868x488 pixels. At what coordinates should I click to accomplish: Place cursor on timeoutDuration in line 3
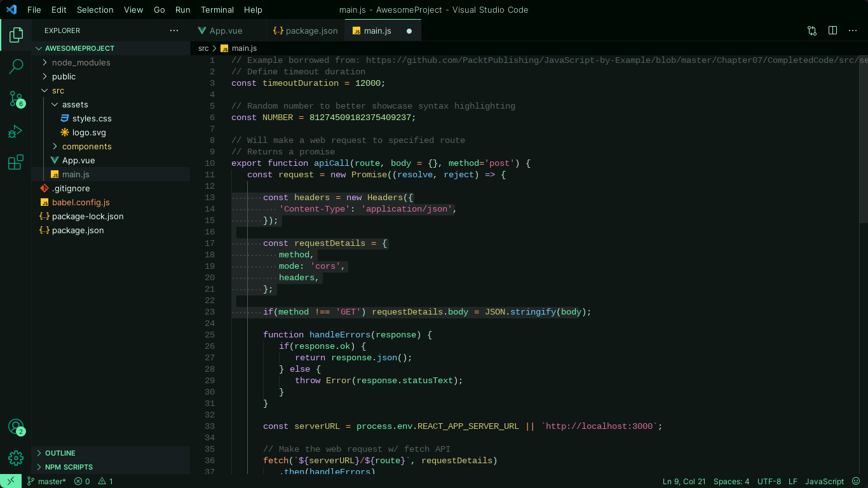(301, 83)
